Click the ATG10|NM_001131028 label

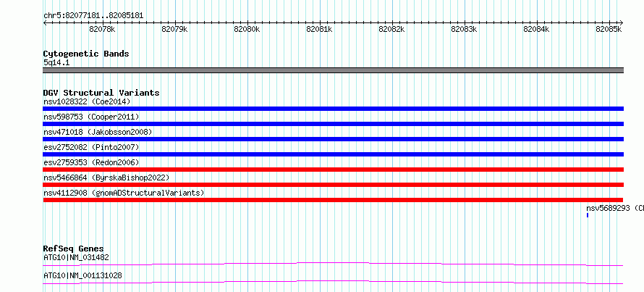point(82,275)
